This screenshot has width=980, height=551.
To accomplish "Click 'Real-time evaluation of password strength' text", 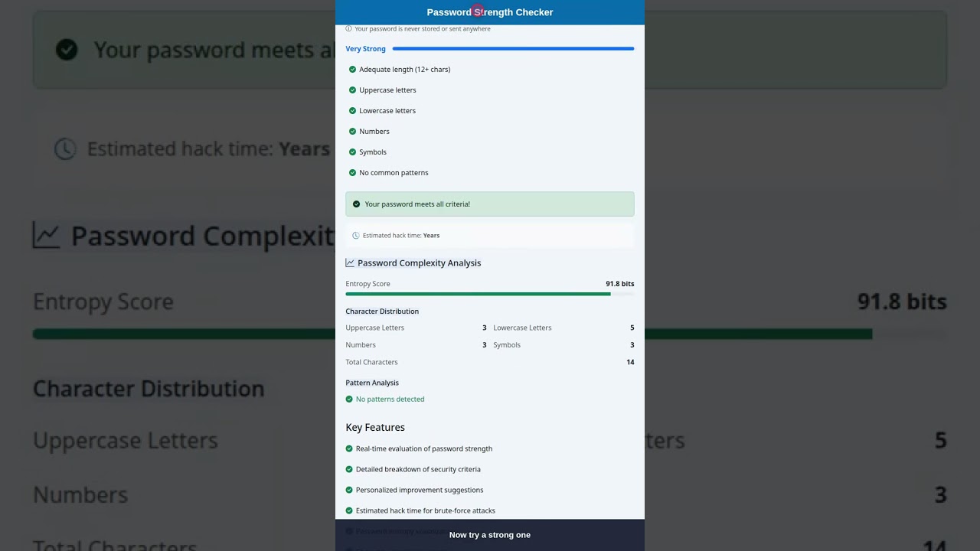I will coord(424,448).
